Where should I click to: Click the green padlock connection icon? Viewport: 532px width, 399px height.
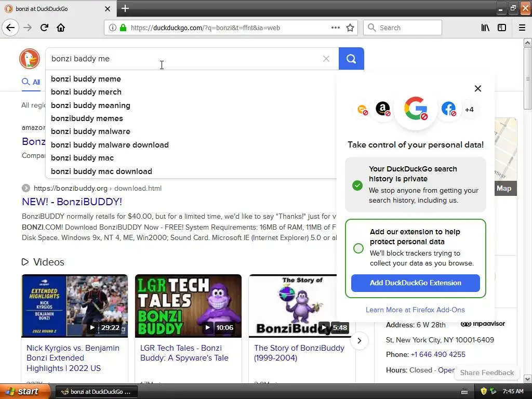pos(123,28)
